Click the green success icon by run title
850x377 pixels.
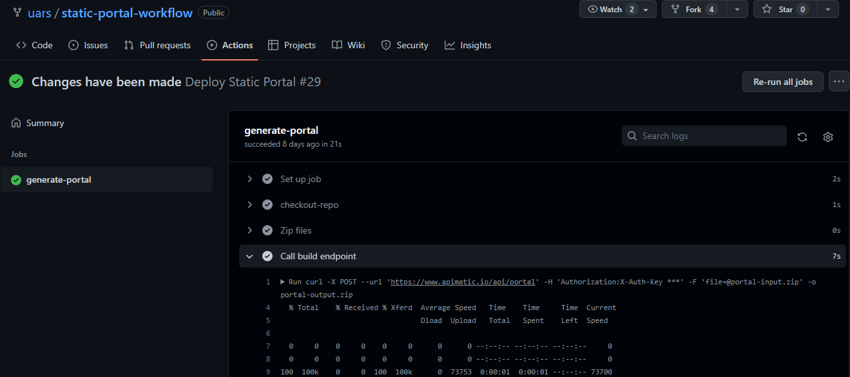click(16, 82)
